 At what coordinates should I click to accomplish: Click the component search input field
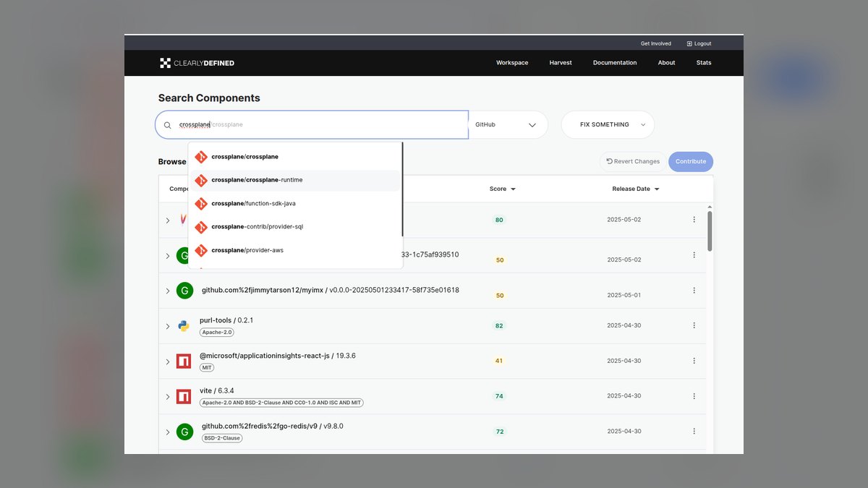(x=312, y=125)
